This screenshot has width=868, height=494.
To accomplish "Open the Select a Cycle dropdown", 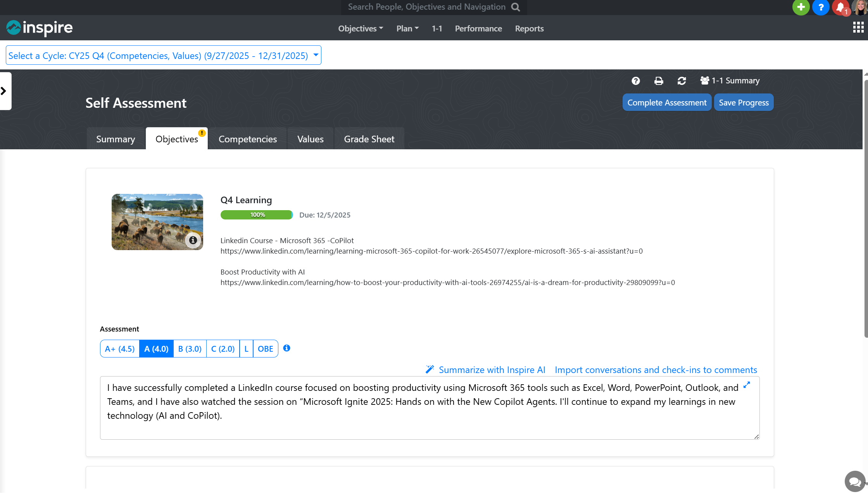I will (163, 55).
